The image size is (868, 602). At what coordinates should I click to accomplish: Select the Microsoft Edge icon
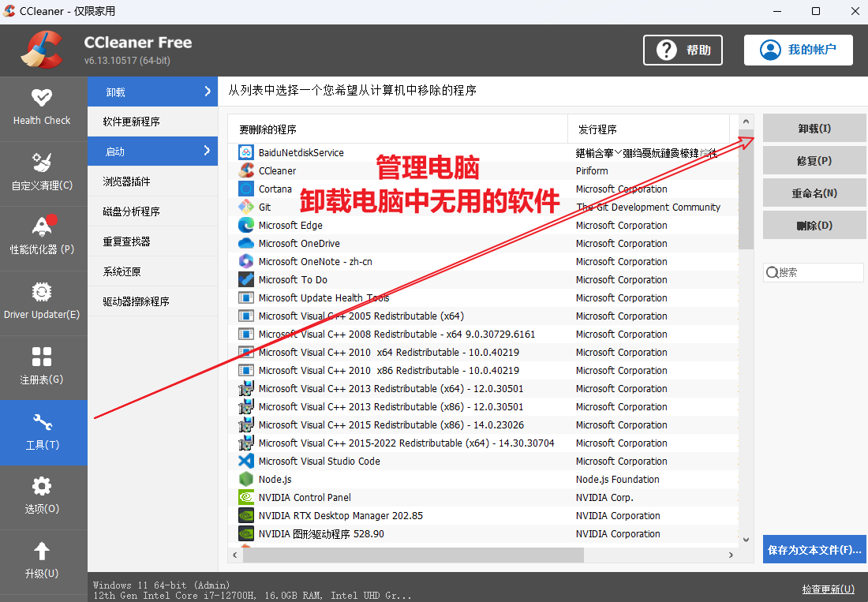(x=245, y=225)
